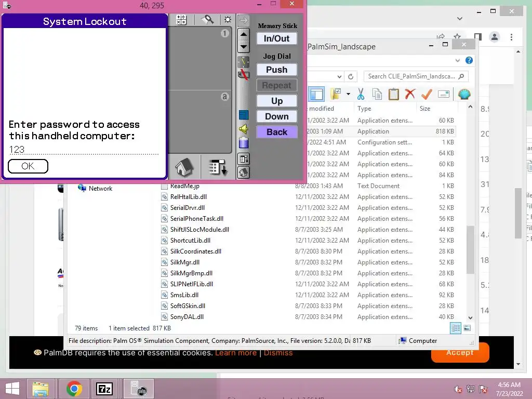Click the greyed right-arrow icon in simulator
532x399 pixels.
(x=244, y=20)
